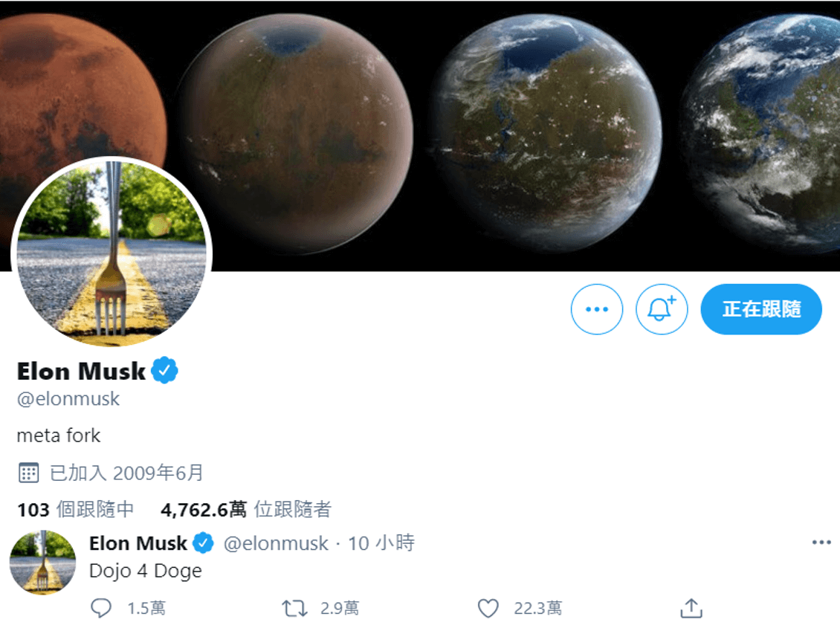Turn on notifications with the bell icon

(662, 309)
